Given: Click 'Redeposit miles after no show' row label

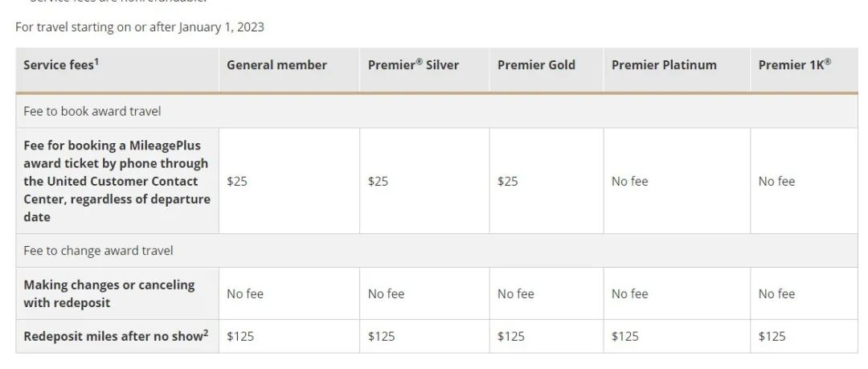Looking at the screenshot, I should pyautogui.click(x=112, y=336).
